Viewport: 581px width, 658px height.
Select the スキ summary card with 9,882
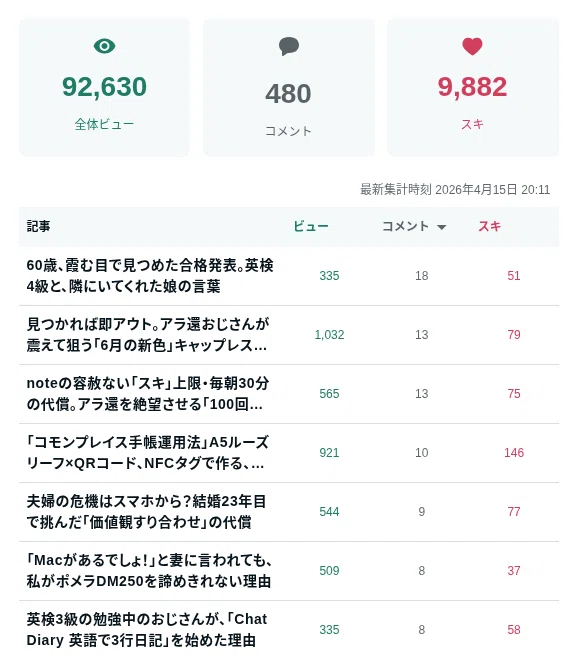click(x=473, y=88)
